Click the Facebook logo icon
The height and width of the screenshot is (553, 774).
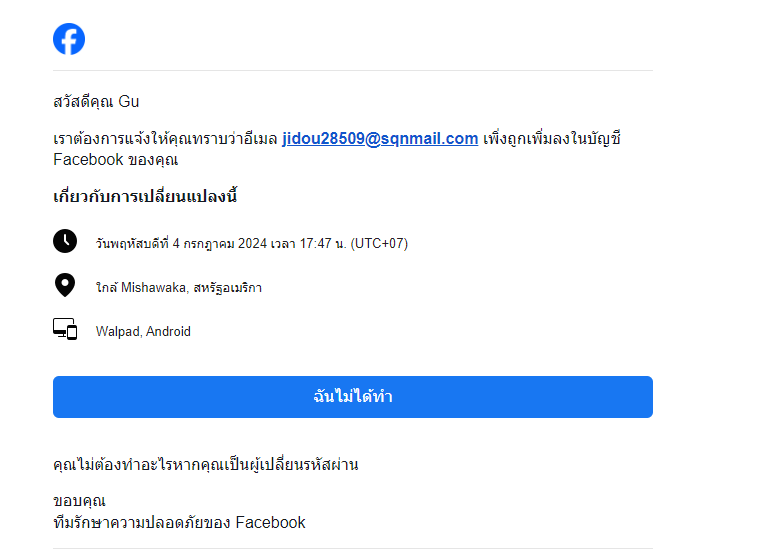point(69,39)
